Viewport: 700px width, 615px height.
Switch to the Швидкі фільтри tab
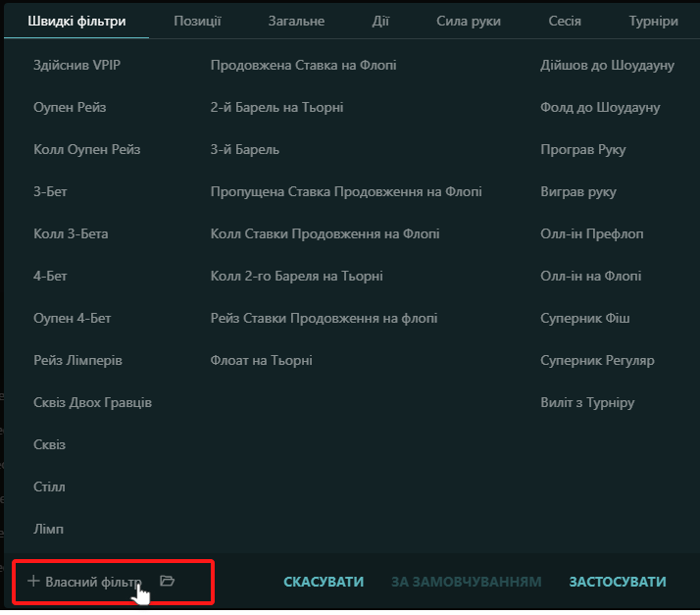tap(76, 21)
